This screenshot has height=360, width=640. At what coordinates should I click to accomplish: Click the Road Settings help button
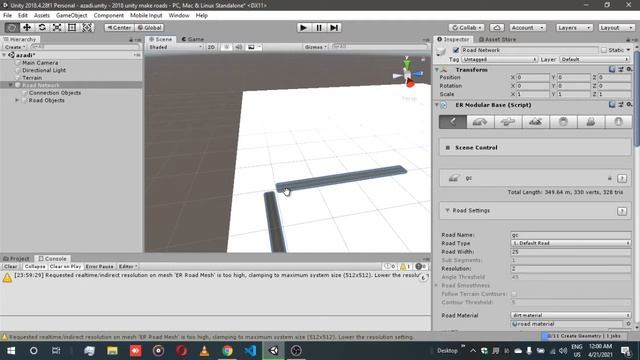click(x=622, y=211)
